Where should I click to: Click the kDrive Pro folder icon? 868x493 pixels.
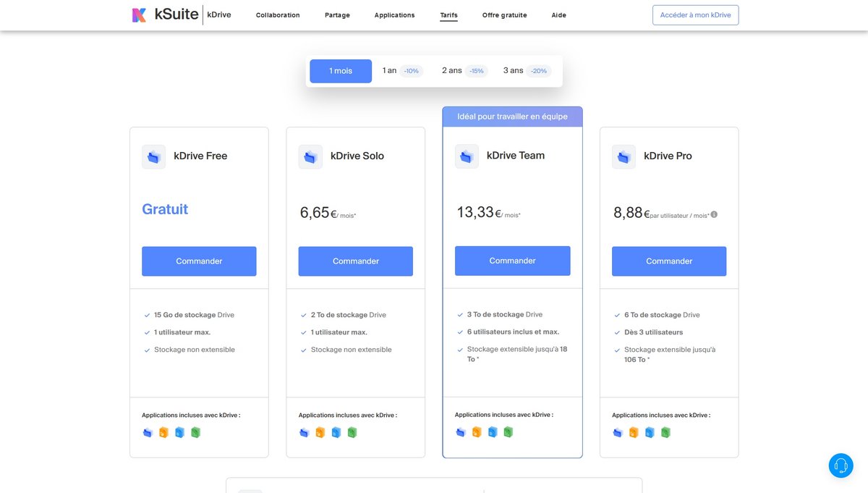coord(624,156)
